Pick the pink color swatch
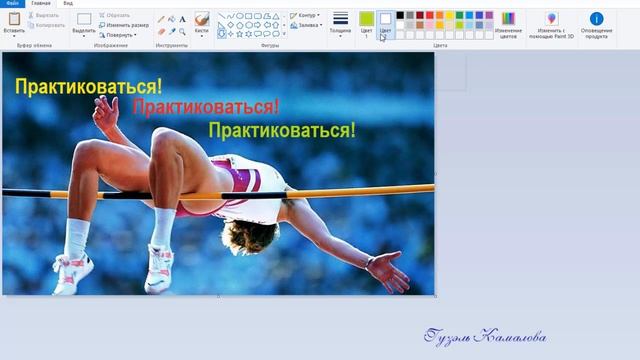 pos(430,25)
